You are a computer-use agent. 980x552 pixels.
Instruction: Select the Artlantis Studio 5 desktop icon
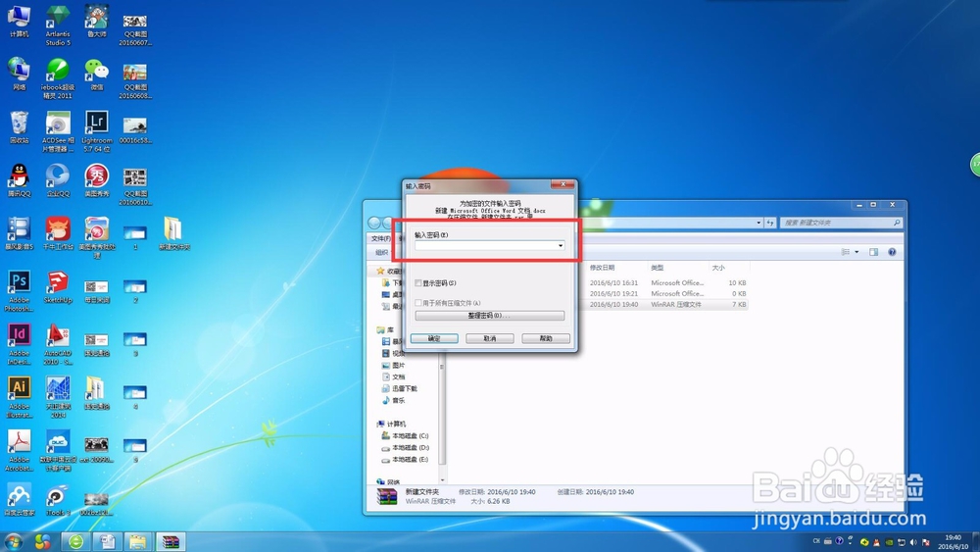click(58, 25)
